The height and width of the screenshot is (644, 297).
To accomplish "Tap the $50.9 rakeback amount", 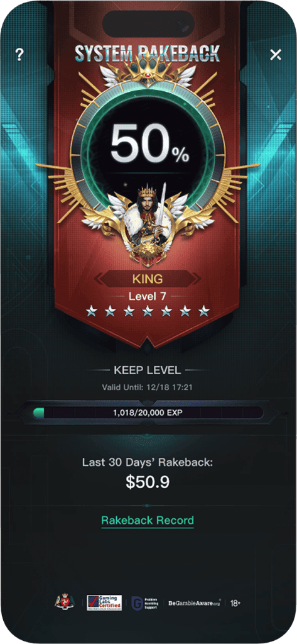I will (148, 483).
